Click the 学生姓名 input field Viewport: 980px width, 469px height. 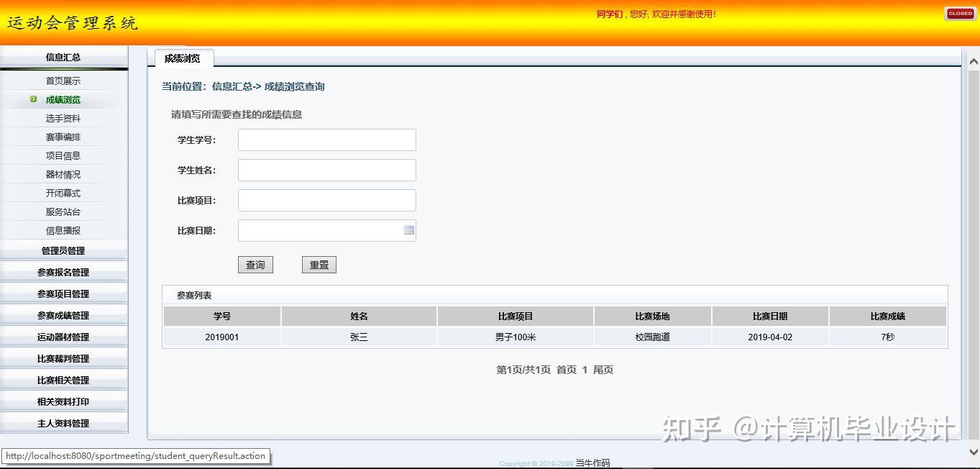[326, 170]
